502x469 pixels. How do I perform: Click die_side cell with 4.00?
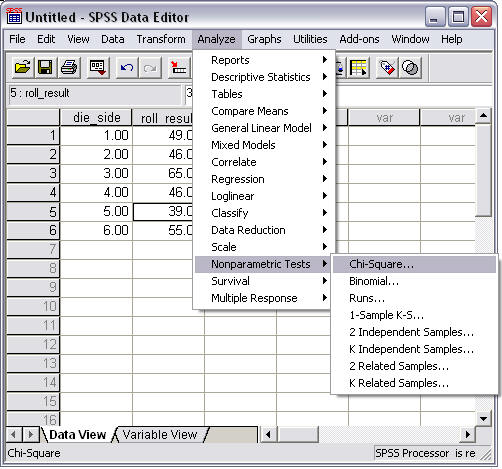(96, 192)
